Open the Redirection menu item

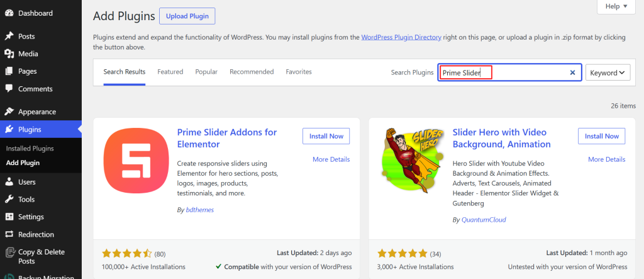[41, 234]
